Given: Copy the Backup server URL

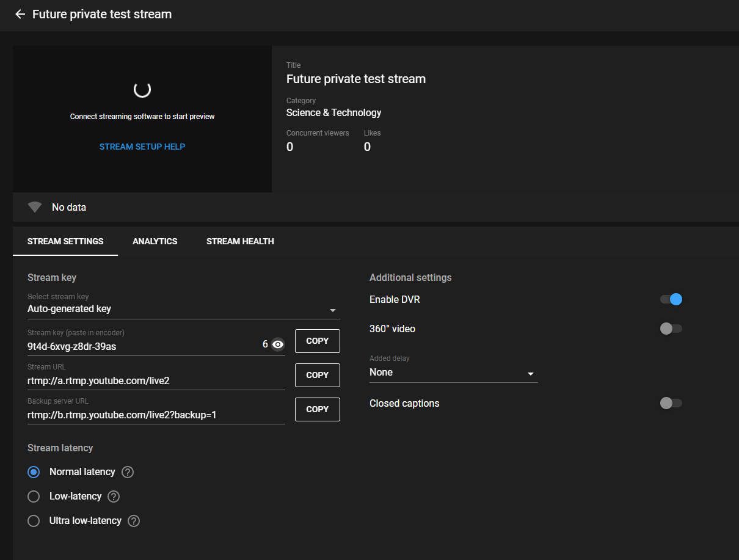Looking at the screenshot, I should tap(318, 409).
